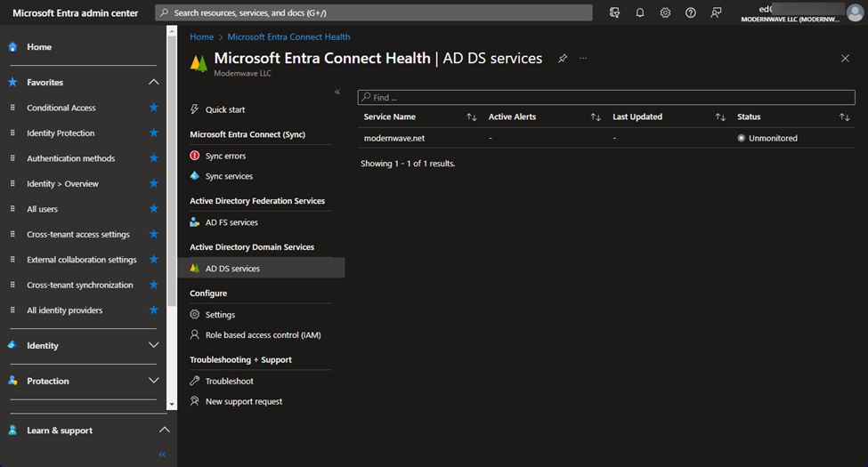868x467 pixels.
Task: Click the Home breadcrumb link
Action: [x=201, y=36]
